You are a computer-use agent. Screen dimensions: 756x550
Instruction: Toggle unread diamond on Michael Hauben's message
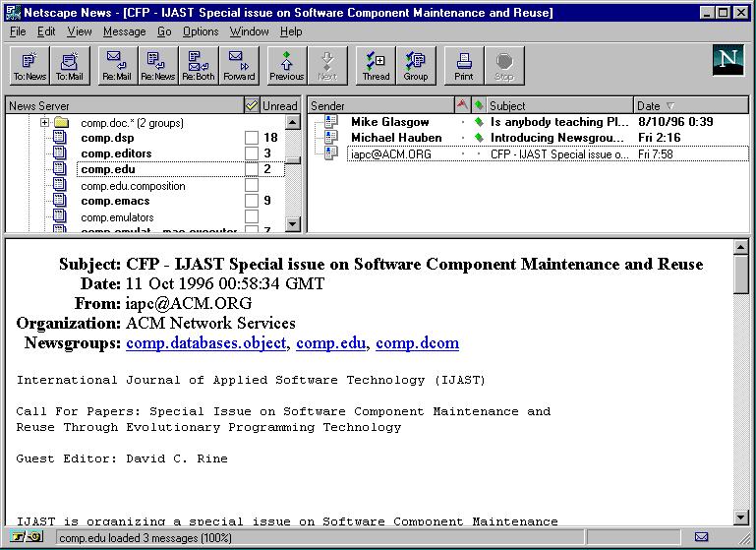point(479,138)
